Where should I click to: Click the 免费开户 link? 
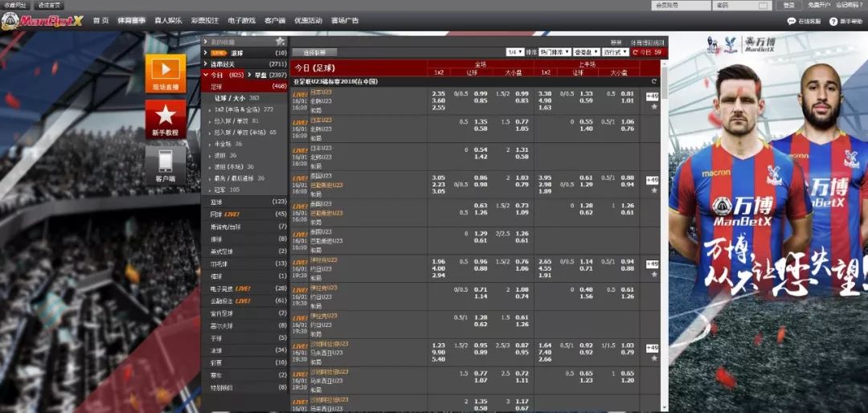point(819,6)
